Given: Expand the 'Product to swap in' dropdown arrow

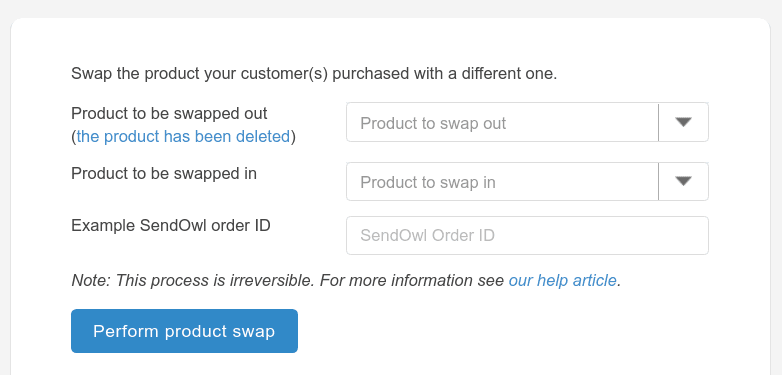Looking at the screenshot, I should [683, 182].
